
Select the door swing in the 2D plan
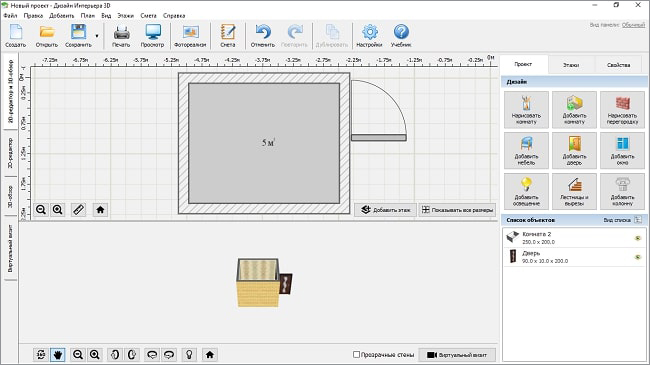tap(378, 110)
